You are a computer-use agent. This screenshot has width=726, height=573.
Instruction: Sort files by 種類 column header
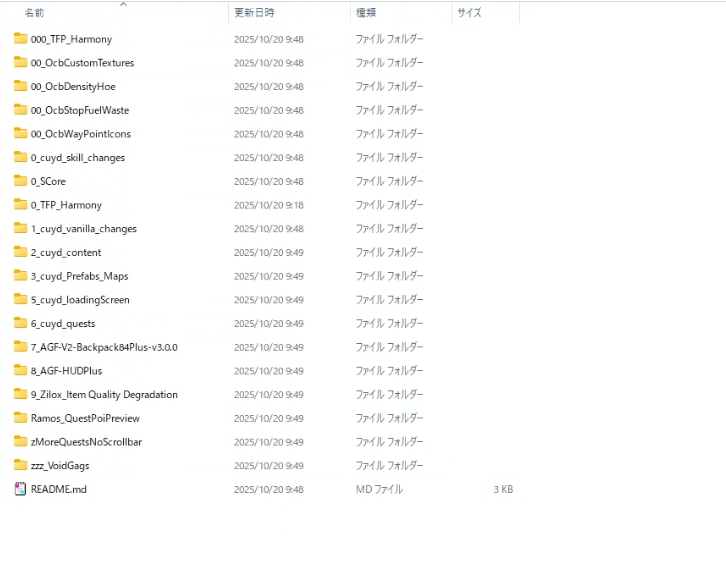(x=366, y=13)
